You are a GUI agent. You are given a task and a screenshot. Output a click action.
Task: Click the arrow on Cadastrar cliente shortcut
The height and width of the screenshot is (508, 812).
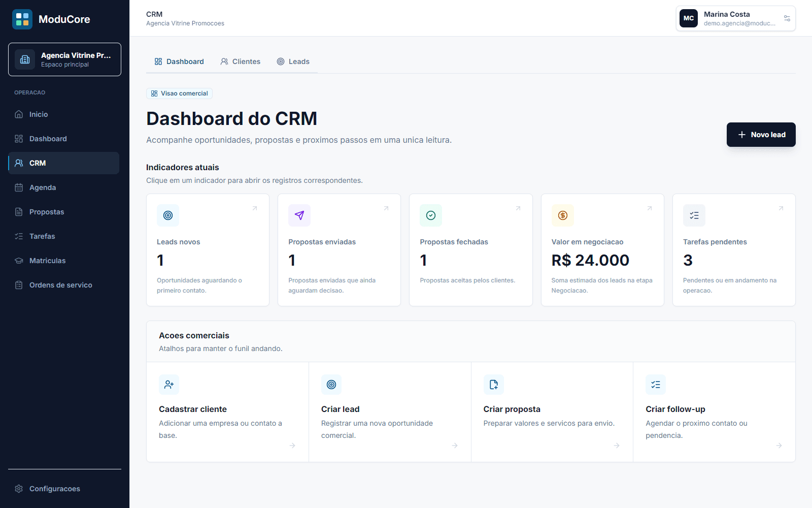coord(292,446)
